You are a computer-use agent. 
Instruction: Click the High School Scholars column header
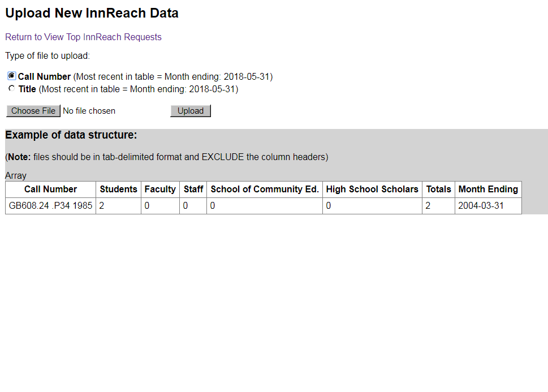tap(372, 189)
